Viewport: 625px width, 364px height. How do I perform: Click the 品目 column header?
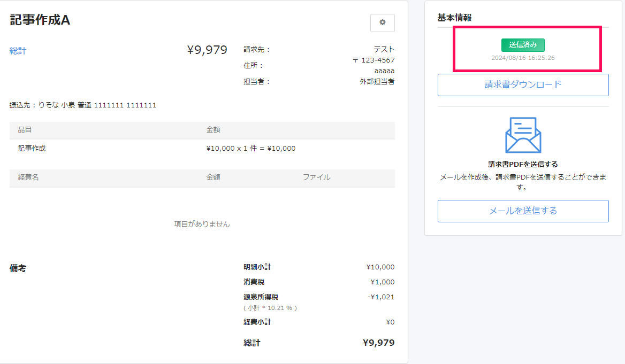(x=25, y=130)
